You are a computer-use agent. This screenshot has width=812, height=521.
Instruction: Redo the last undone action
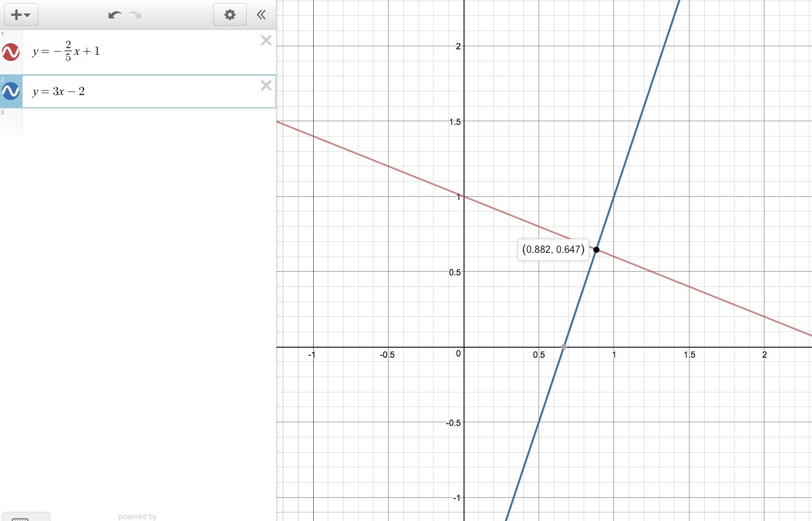[135, 15]
